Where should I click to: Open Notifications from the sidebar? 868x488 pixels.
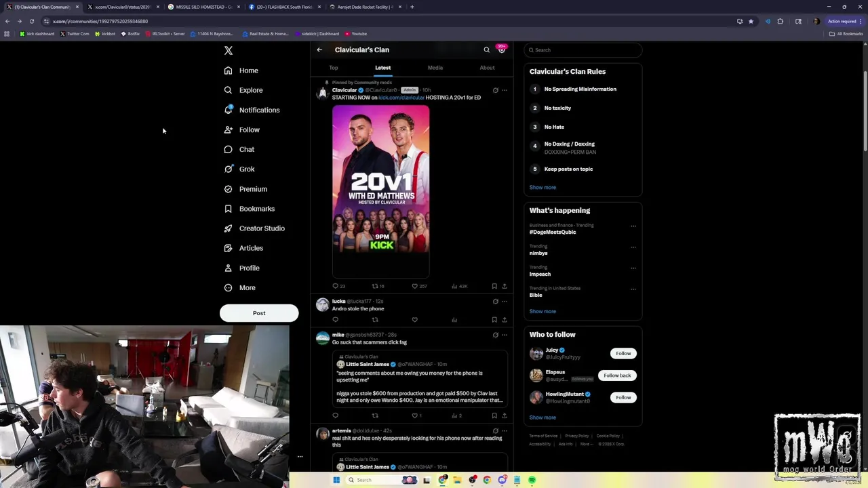pyautogui.click(x=252, y=110)
